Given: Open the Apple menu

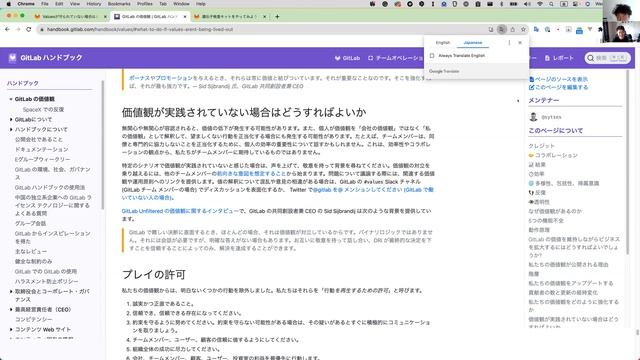Looking at the screenshot, I should click(x=9, y=4).
